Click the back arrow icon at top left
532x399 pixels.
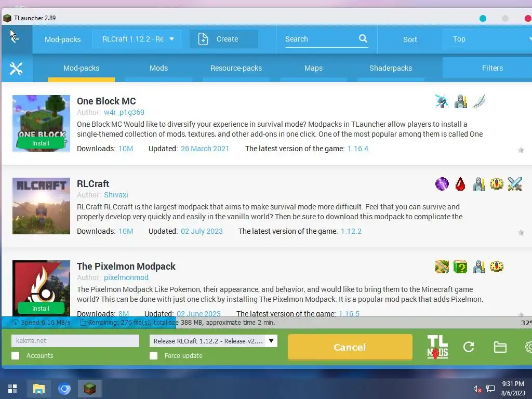click(x=16, y=38)
